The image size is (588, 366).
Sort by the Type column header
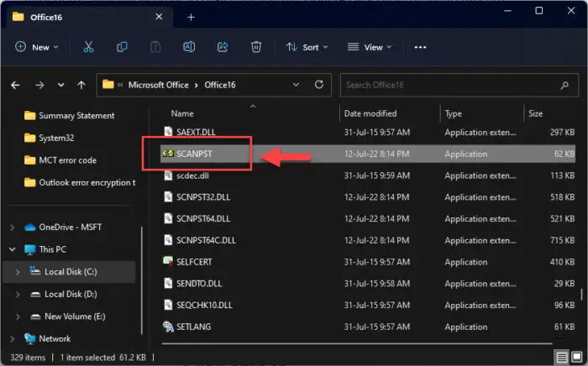pyautogui.click(x=453, y=113)
